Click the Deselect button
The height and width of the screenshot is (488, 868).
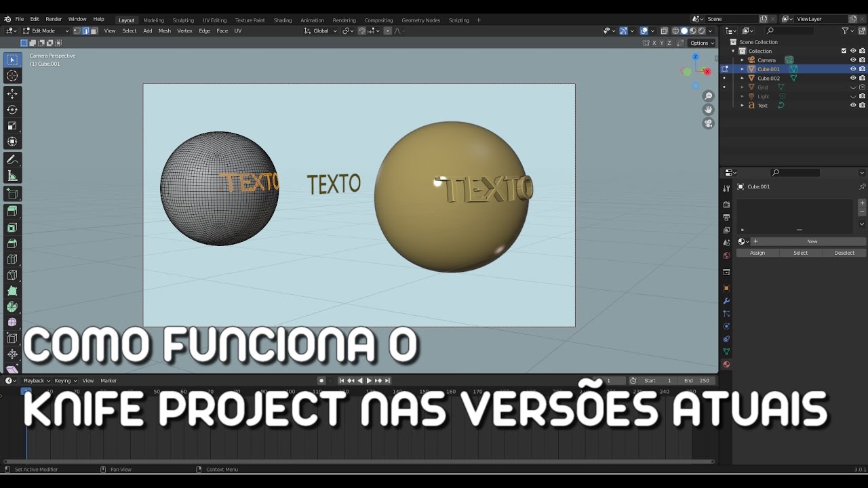click(844, 253)
